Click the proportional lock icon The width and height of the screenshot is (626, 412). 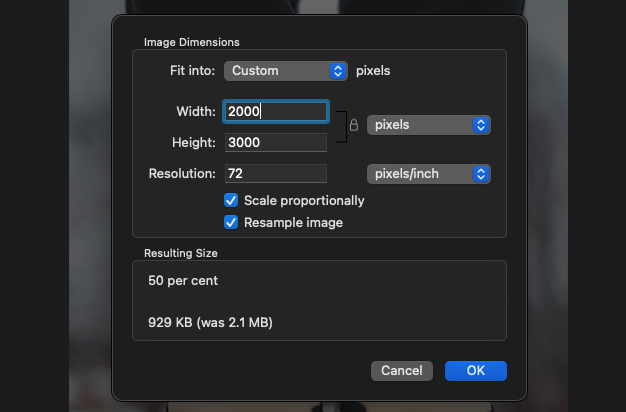(353, 126)
